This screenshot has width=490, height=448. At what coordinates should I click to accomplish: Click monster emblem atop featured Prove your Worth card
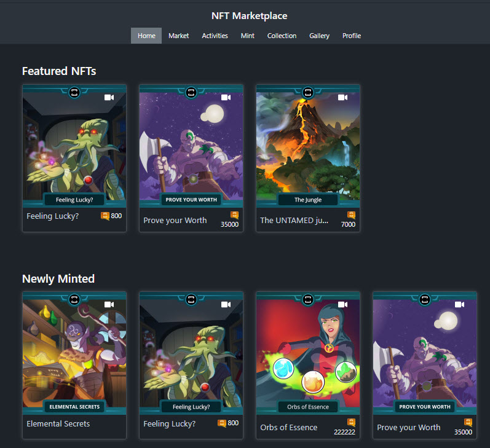click(x=191, y=92)
